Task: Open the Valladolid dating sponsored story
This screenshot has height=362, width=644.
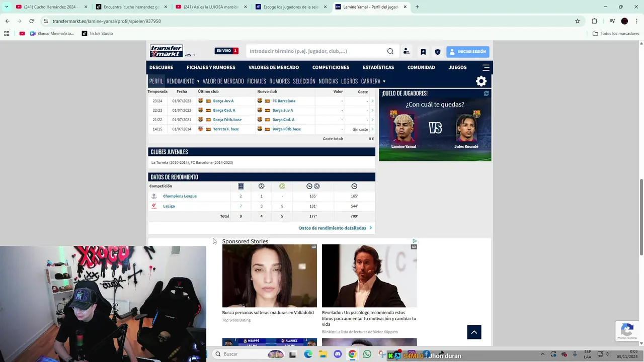Action: pyautogui.click(x=270, y=284)
